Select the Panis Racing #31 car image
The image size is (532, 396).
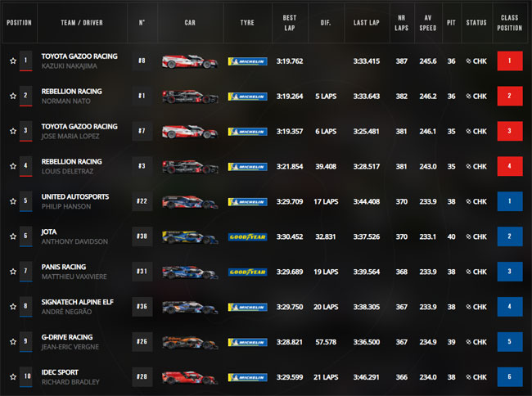click(x=190, y=272)
